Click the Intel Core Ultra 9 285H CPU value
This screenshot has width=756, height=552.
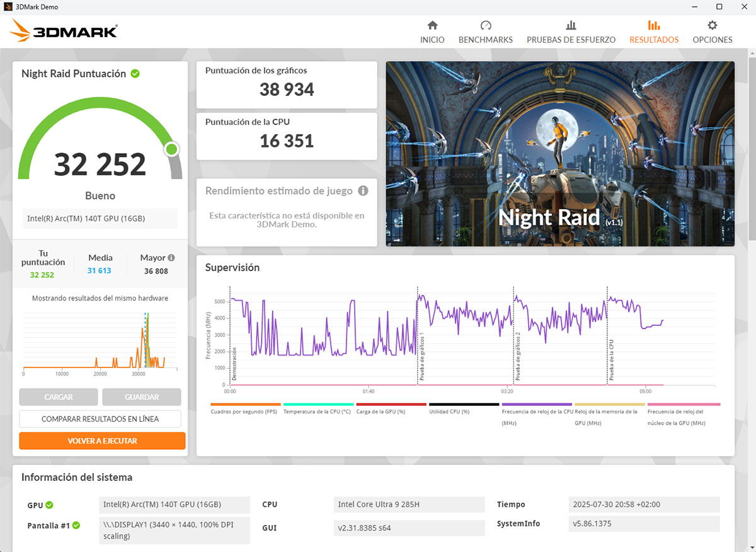pos(409,505)
